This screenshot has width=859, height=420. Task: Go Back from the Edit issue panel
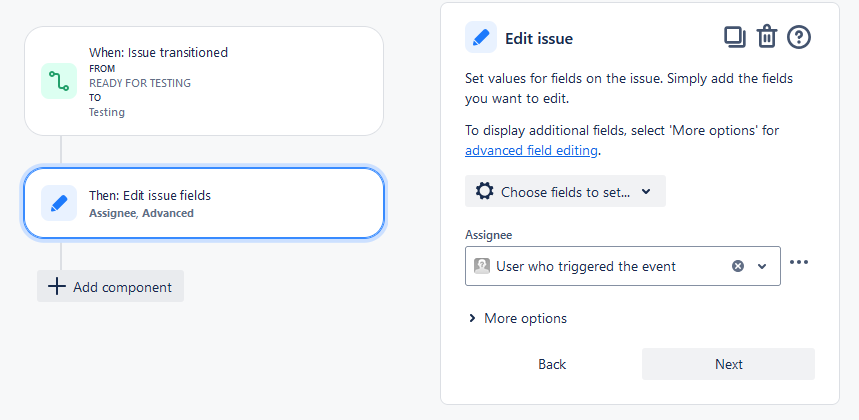coord(552,364)
